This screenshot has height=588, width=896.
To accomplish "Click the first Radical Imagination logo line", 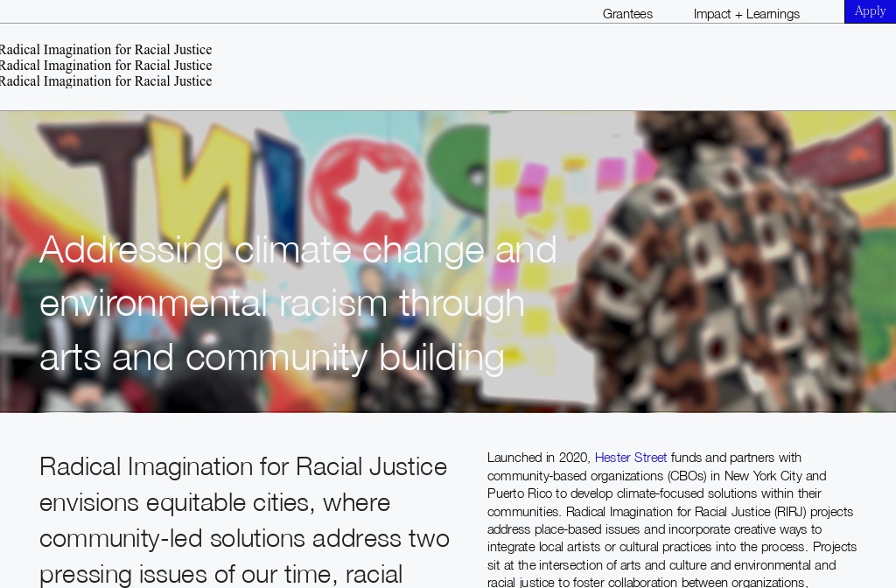I will click(106, 50).
